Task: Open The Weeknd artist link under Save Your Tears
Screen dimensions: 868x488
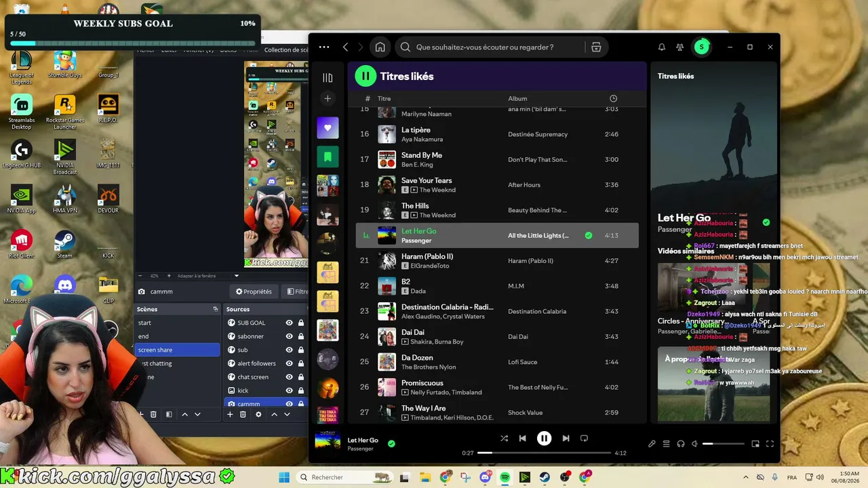Action: point(437,190)
